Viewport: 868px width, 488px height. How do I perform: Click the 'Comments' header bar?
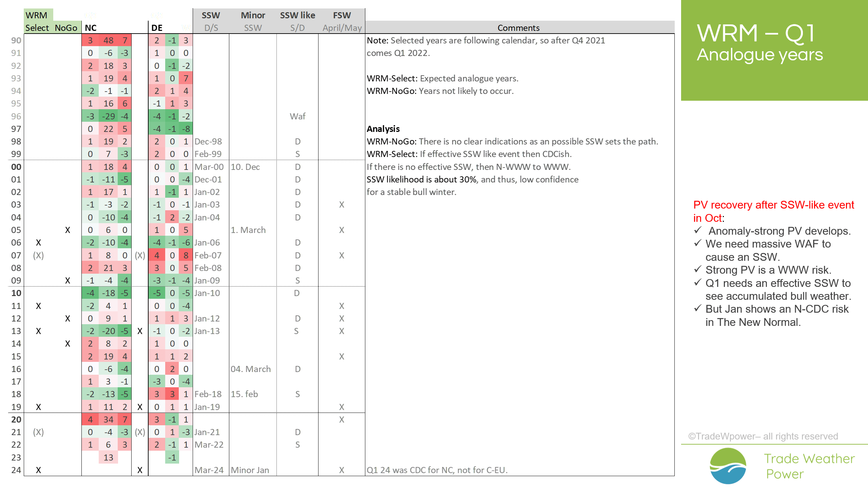click(518, 27)
